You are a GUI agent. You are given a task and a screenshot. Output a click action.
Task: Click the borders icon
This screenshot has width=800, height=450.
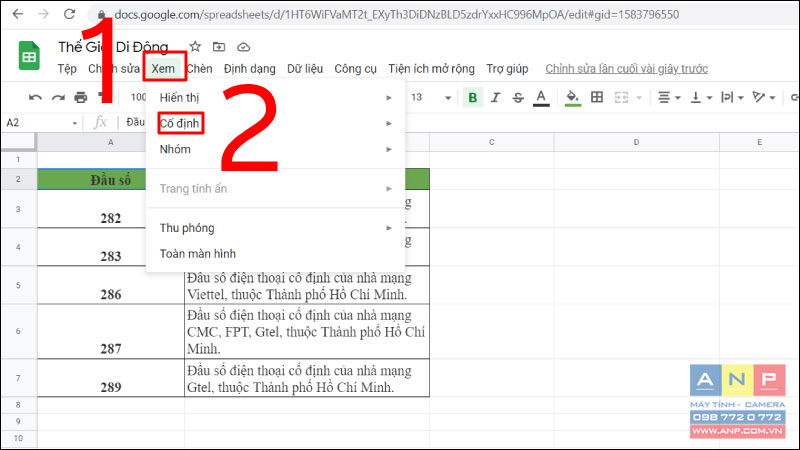[x=596, y=97]
